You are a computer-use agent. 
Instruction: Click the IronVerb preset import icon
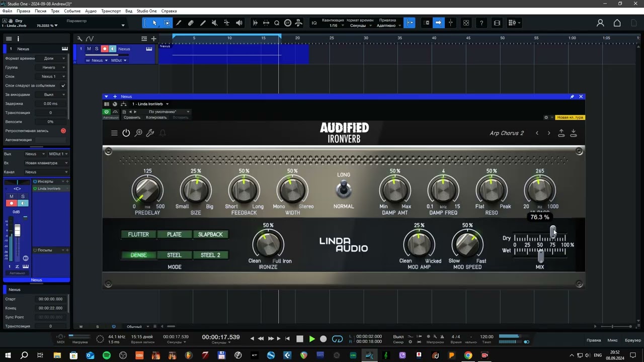[574, 133]
